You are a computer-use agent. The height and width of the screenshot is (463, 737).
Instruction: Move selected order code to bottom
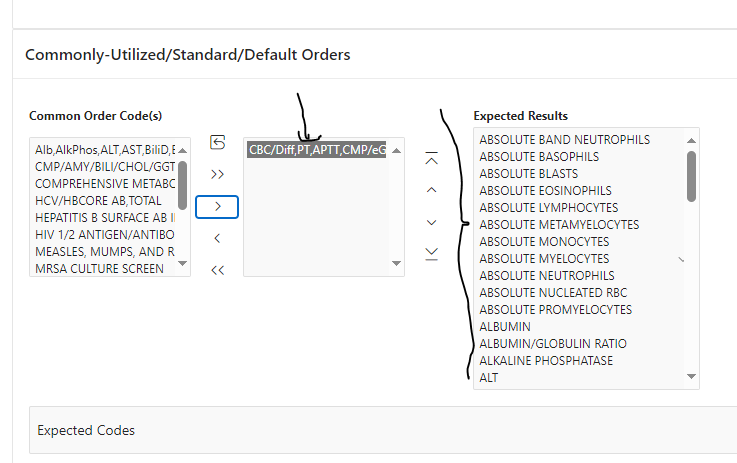431,253
